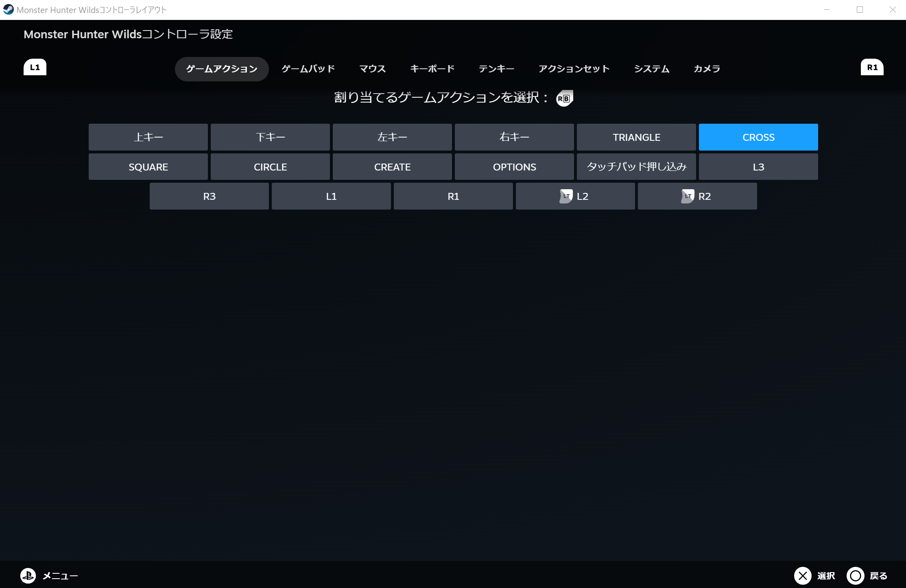Click the cross glyph beside 選択
The image size is (906, 588).
click(x=802, y=575)
